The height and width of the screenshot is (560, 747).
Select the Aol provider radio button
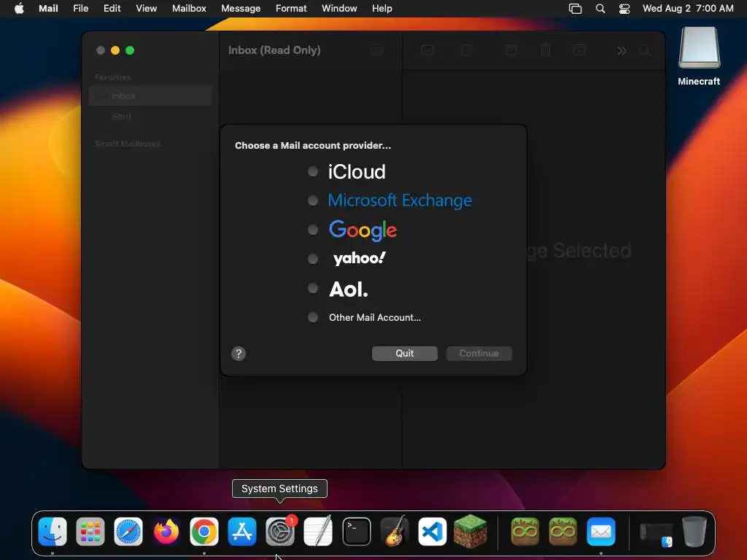click(x=312, y=288)
